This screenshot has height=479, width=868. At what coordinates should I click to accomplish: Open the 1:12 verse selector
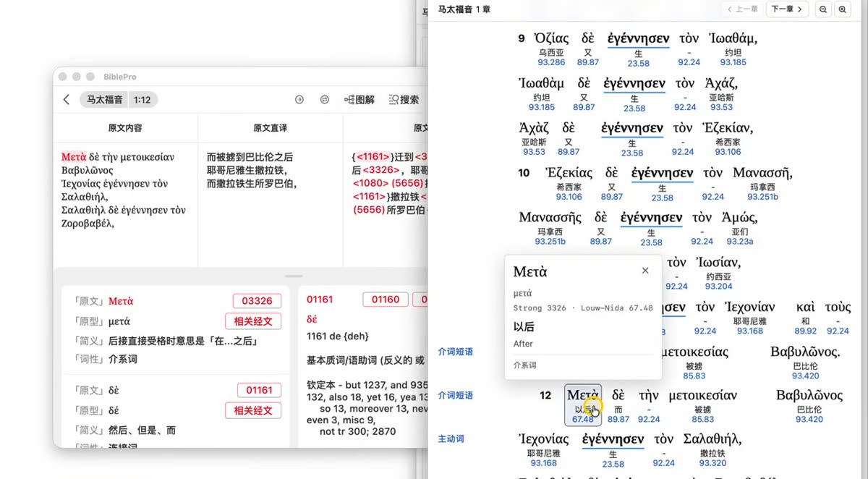pos(142,100)
